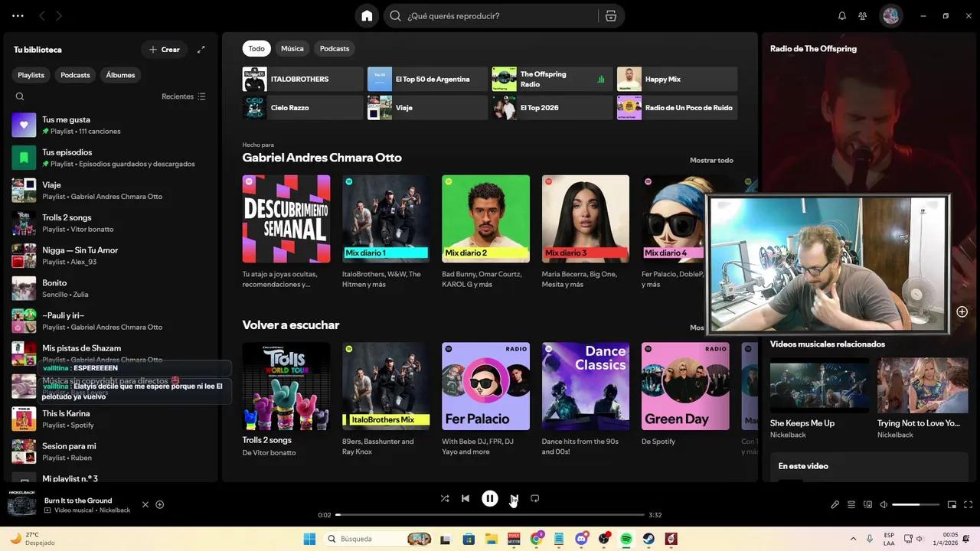980x551 pixels.
Task: Enter full screen from the playback bar
Action: click(969, 504)
